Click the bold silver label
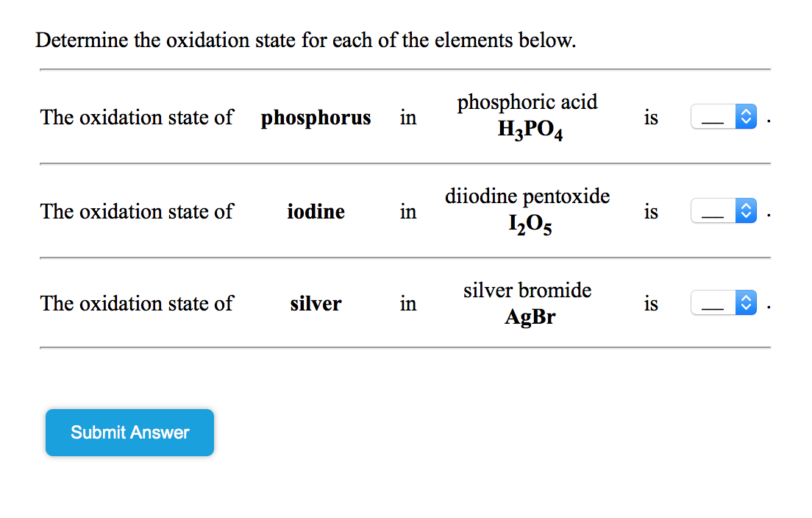The width and height of the screenshot is (812, 518). coord(316,303)
